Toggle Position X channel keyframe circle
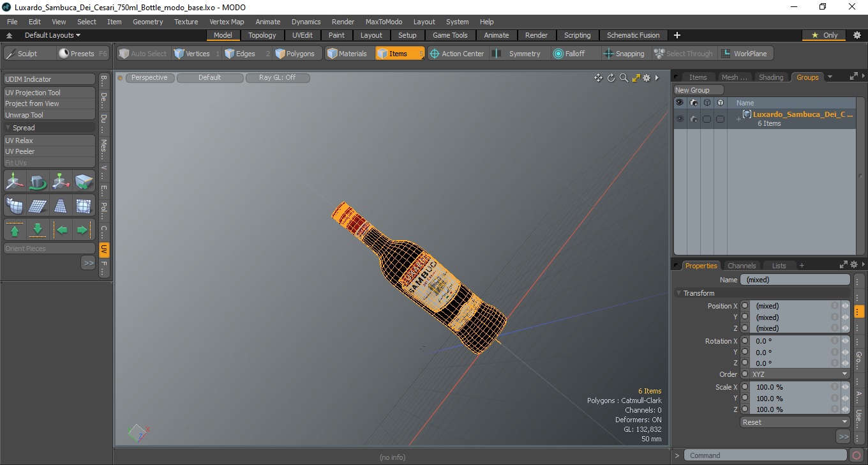 coord(744,306)
